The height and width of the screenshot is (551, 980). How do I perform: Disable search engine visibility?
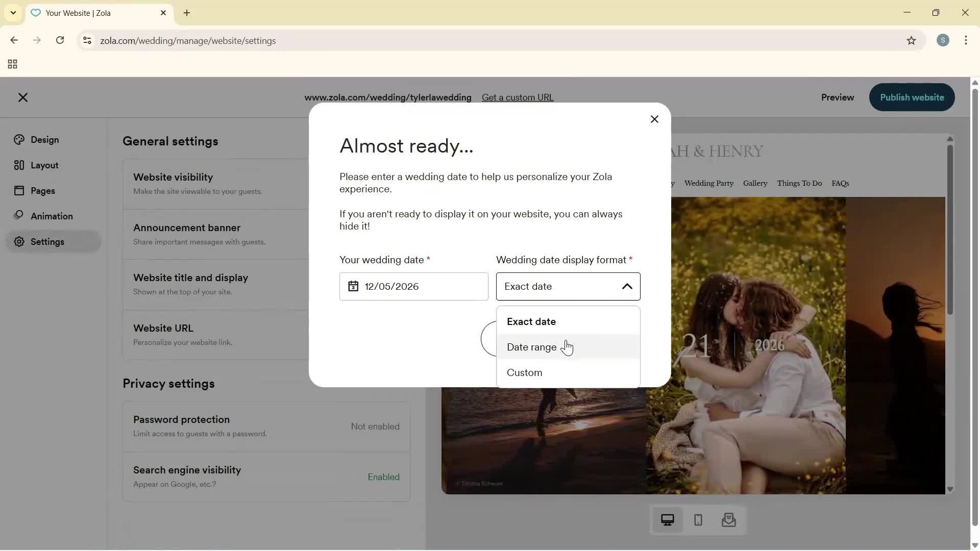[266, 477]
